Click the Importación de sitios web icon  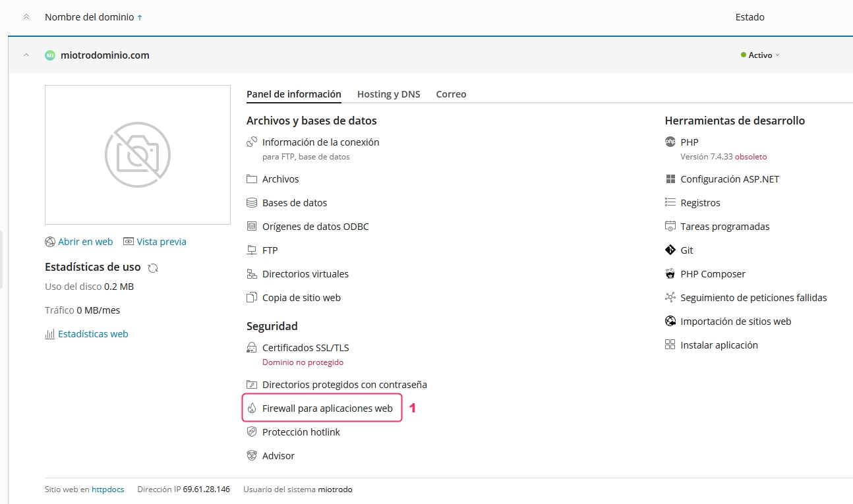(670, 322)
